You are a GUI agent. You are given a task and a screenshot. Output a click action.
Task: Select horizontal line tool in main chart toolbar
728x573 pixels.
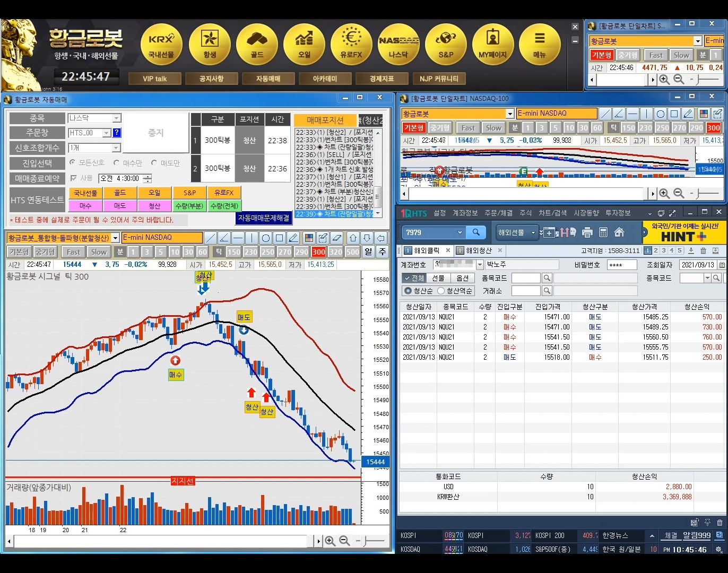[238, 238]
